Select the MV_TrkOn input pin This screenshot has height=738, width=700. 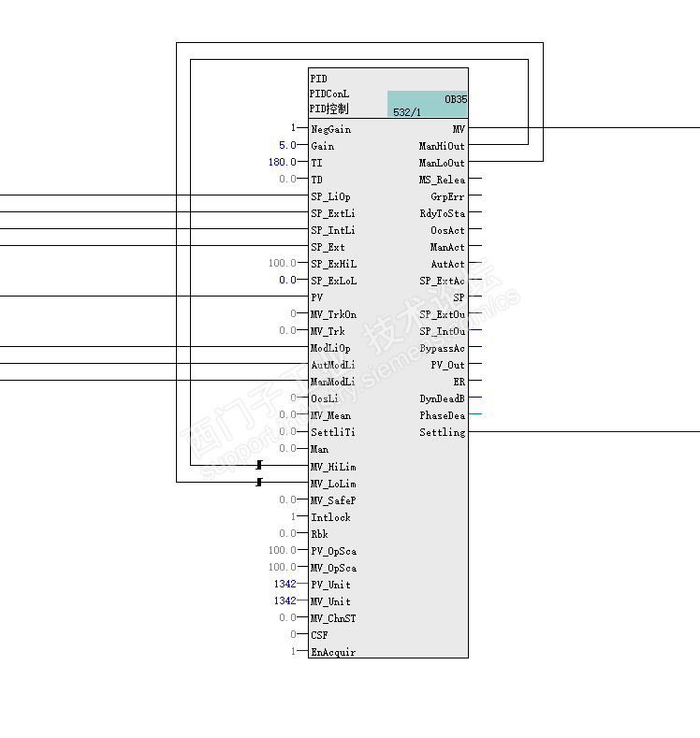click(x=334, y=314)
